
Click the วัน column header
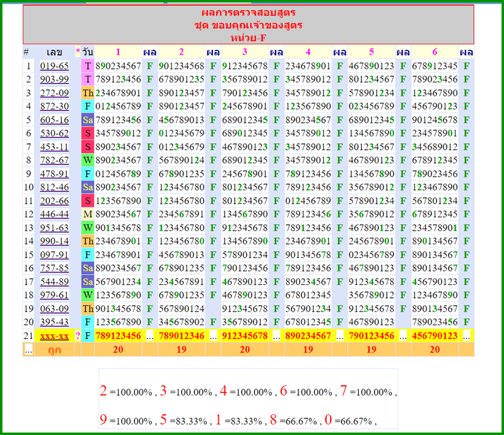tap(87, 52)
